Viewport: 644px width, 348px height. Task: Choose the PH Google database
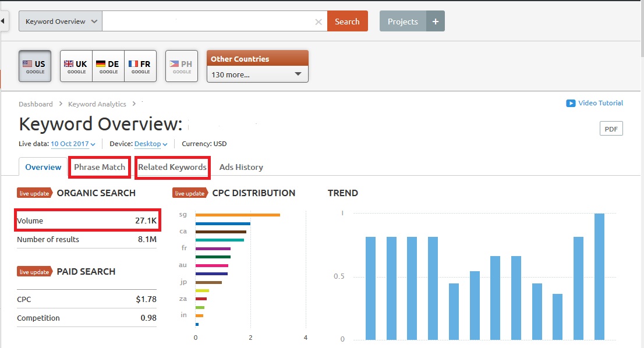[182, 66]
